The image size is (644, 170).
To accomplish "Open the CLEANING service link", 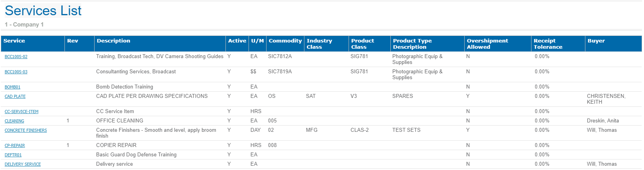I will (14, 121).
